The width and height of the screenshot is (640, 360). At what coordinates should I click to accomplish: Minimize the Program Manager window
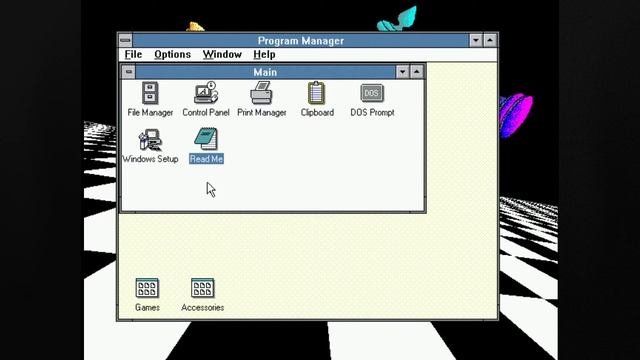[476, 40]
